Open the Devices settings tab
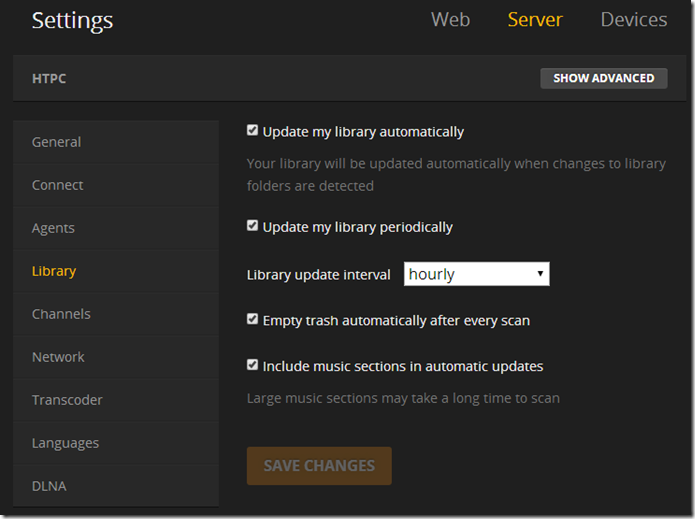This screenshot has width=695, height=519. click(633, 20)
